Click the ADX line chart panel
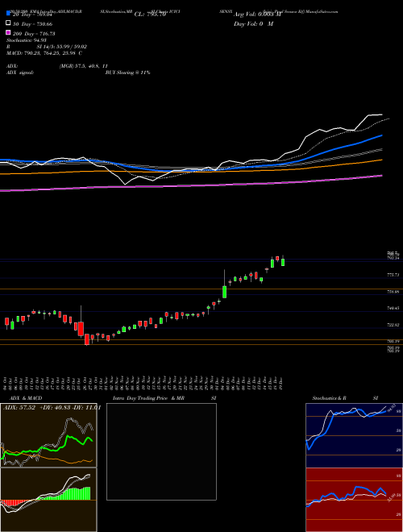The image size is (403, 532). pos(48,435)
